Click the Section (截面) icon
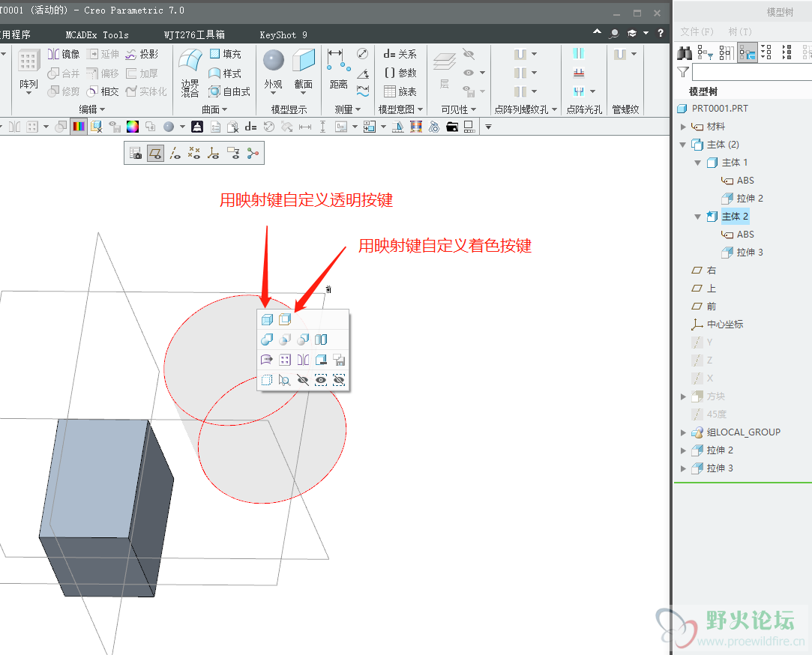 304,60
